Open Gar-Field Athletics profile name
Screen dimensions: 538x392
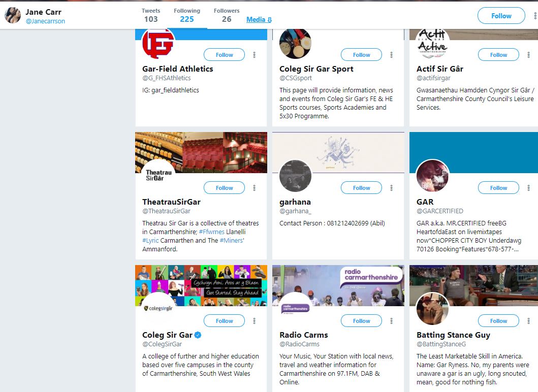(x=178, y=69)
